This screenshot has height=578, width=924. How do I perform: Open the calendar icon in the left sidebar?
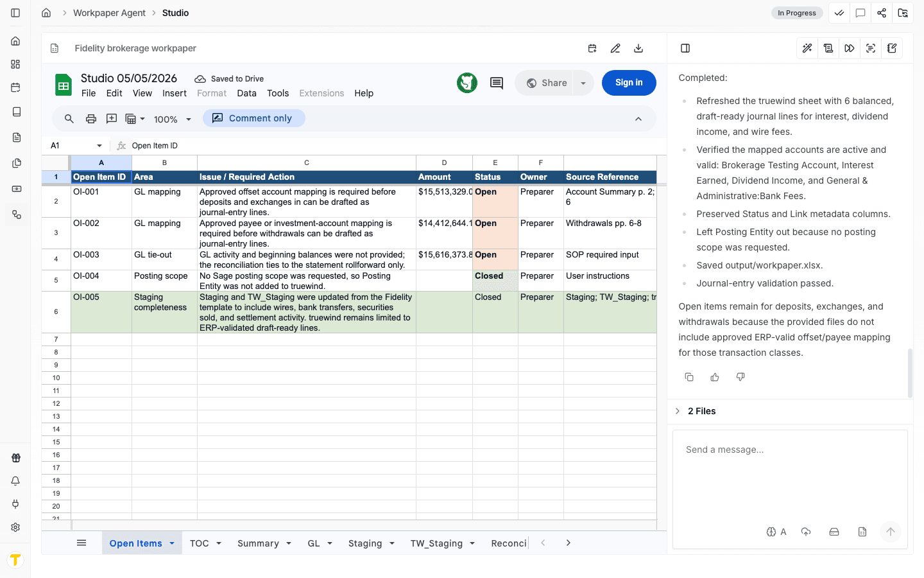(15, 87)
